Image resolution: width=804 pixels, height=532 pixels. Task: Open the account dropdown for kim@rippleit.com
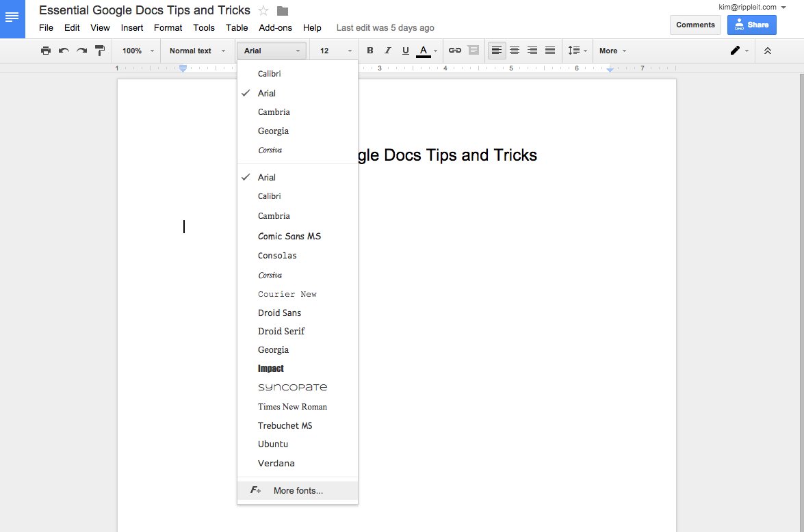[x=752, y=7]
